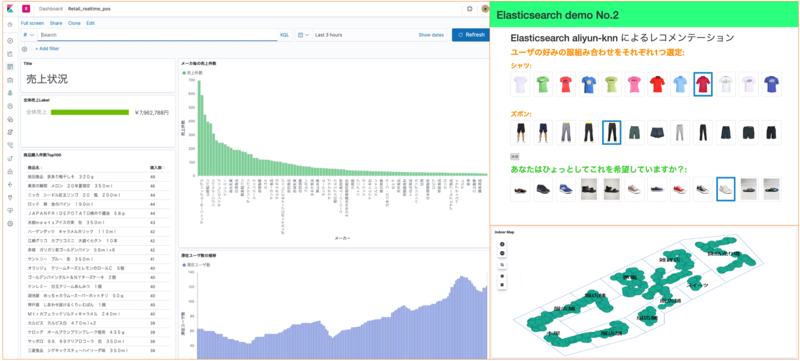The width and height of the screenshot is (800, 361).
Task: Click the 商品名 column header
Action: tap(33, 167)
